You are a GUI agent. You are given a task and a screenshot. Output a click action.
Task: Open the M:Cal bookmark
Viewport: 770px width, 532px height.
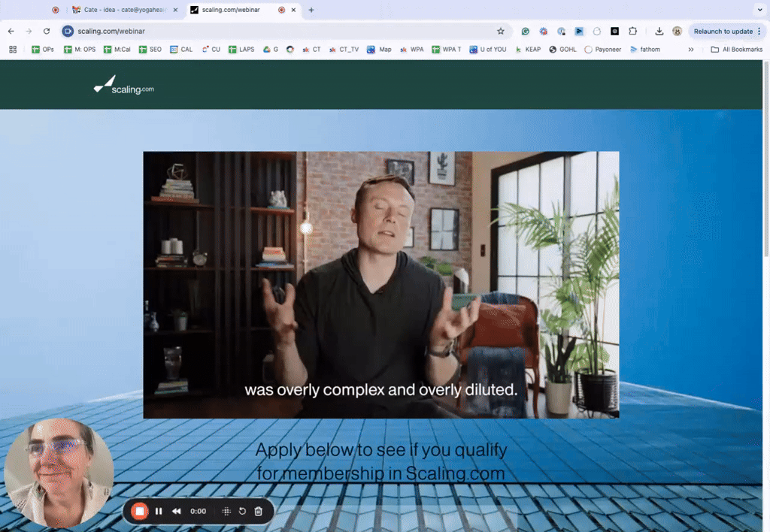(117, 49)
